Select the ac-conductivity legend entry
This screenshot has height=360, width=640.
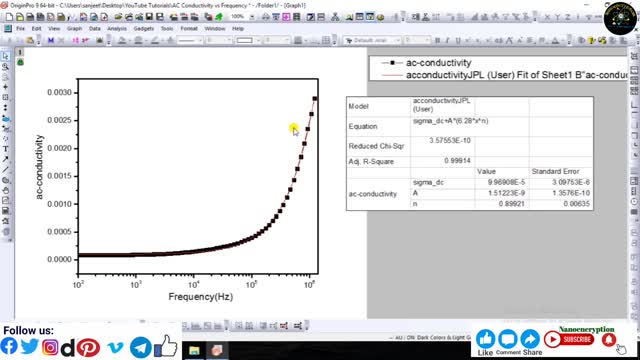click(426, 63)
